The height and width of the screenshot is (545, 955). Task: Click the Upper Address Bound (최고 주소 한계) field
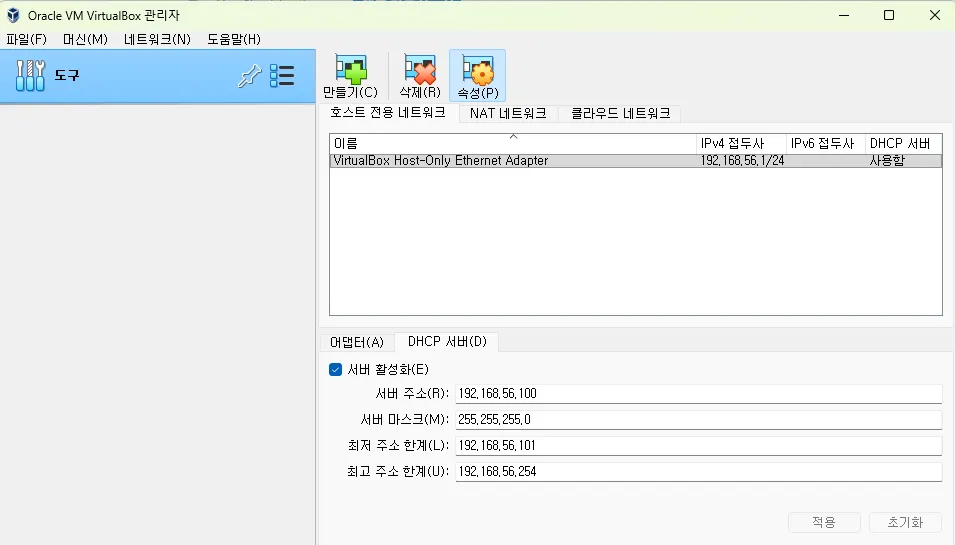click(x=699, y=471)
